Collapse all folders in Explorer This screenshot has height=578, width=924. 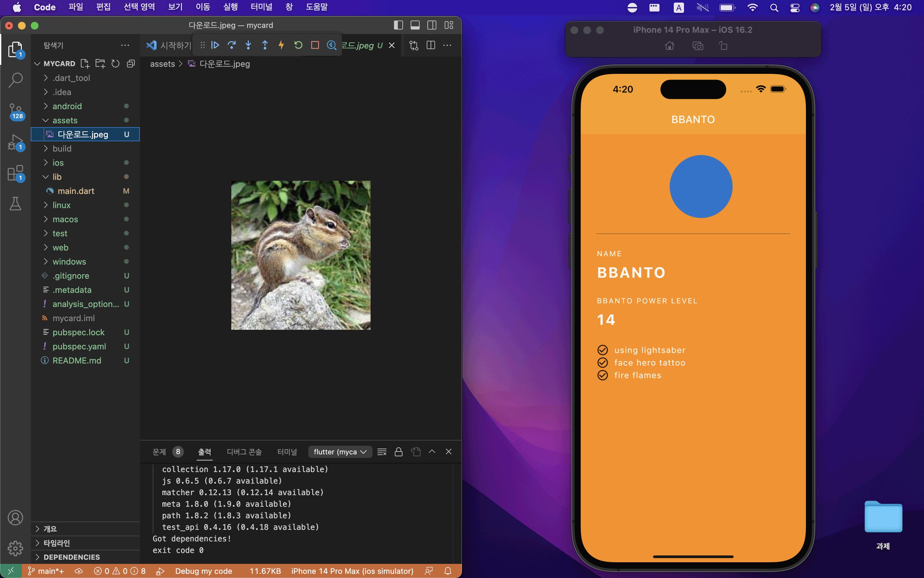tap(131, 64)
